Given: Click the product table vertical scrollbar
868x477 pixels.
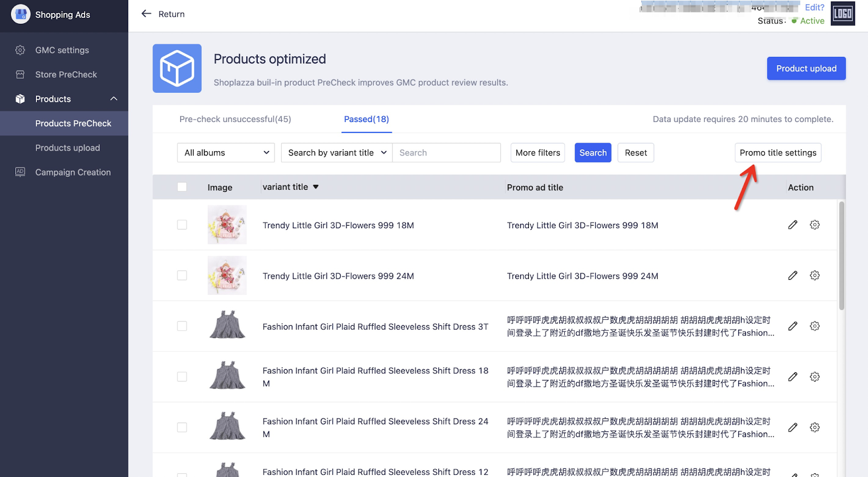Looking at the screenshot, I should point(841,255).
